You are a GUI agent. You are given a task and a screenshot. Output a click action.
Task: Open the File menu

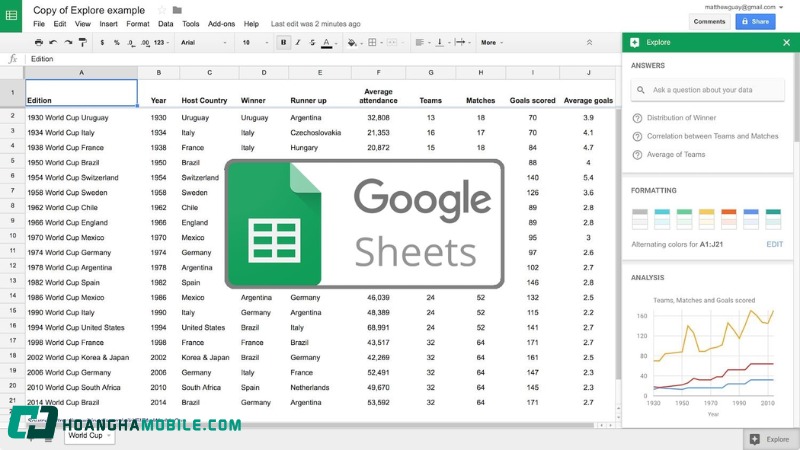click(x=39, y=24)
